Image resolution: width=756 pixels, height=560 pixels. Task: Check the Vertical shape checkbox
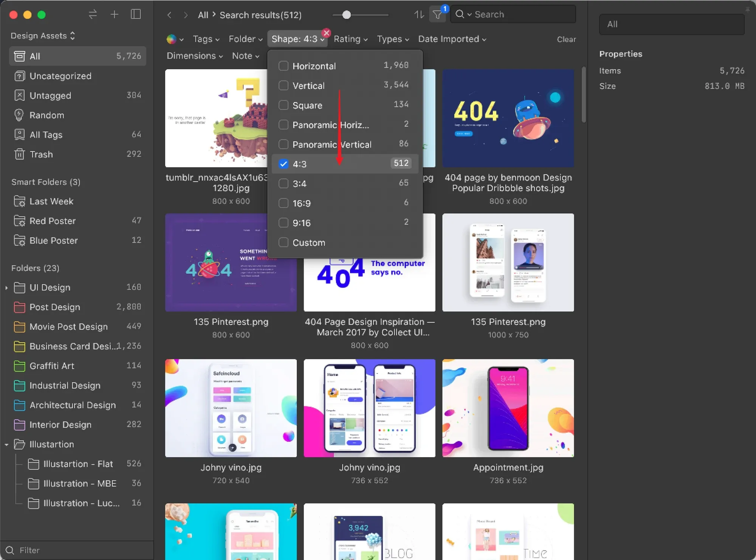pyautogui.click(x=283, y=85)
